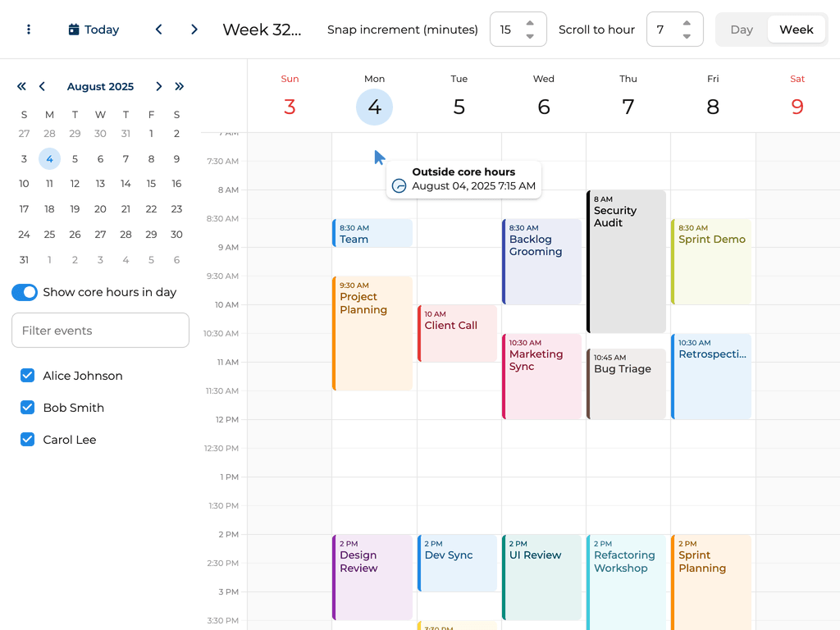Select the Week view tab
The width and height of the screenshot is (840, 630).
[796, 29]
